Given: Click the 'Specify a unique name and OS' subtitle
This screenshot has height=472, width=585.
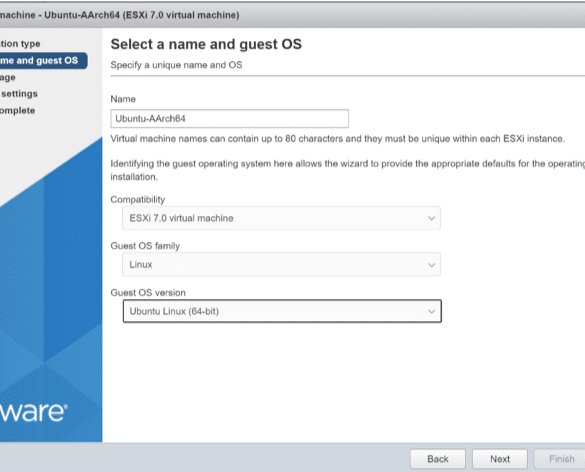Looking at the screenshot, I should pyautogui.click(x=176, y=65).
